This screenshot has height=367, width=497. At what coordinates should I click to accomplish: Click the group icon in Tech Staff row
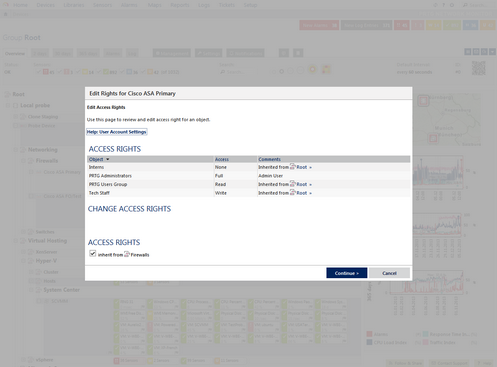(293, 193)
